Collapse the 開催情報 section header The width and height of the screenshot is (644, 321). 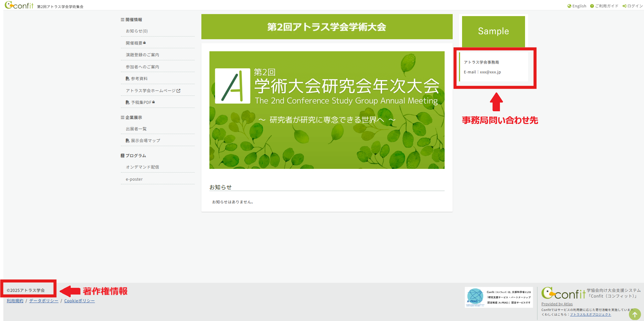click(x=131, y=20)
